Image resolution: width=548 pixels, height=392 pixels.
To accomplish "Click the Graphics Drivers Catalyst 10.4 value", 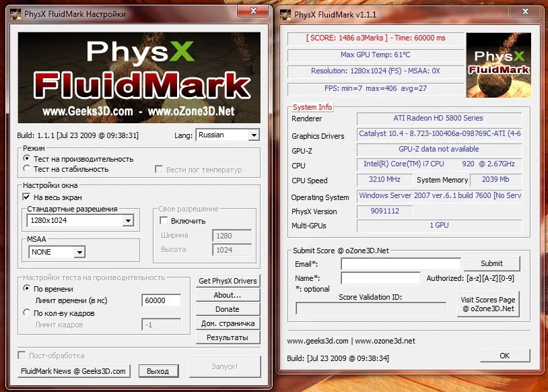I will (x=439, y=134).
